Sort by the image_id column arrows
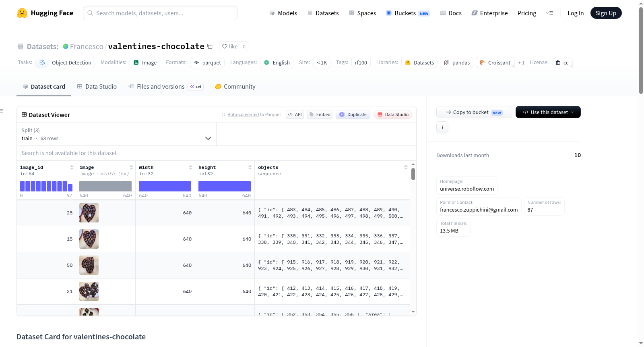644x347 pixels. click(x=72, y=167)
